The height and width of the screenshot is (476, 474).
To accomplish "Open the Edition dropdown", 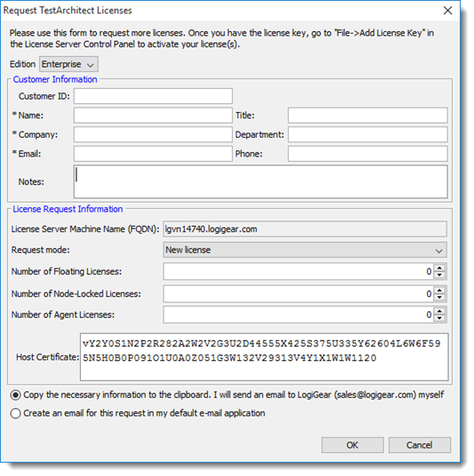I will pyautogui.click(x=68, y=64).
